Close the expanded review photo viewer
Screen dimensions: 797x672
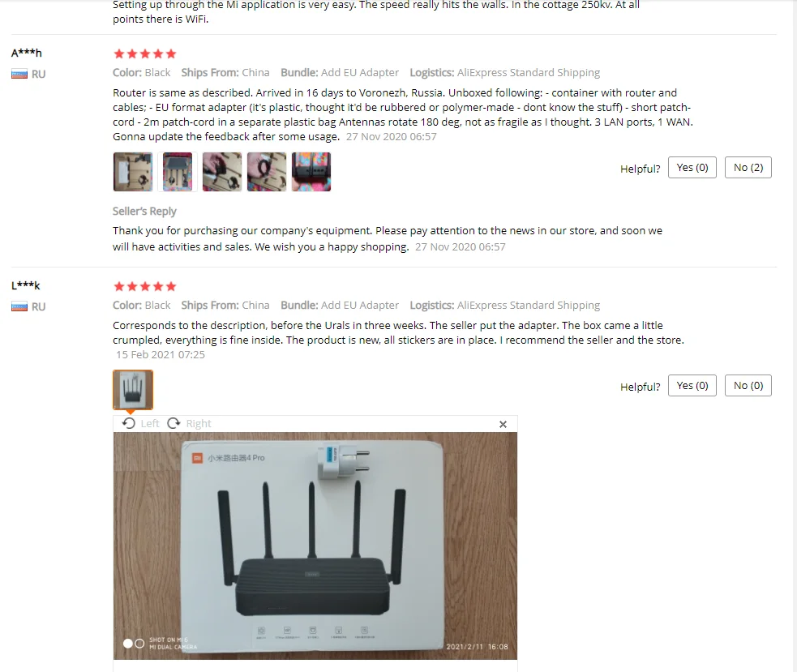point(503,424)
